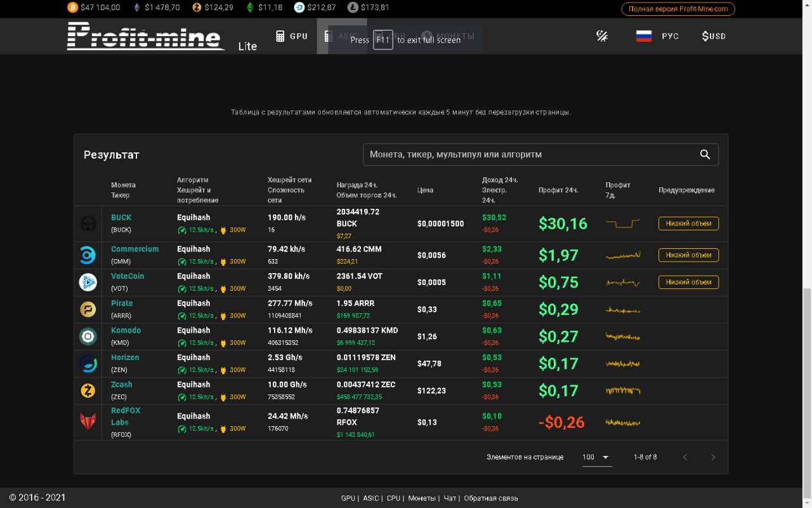Viewport: 812px width, 508px height.
Task: Open the language selector РУС
Action: (670, 36)
